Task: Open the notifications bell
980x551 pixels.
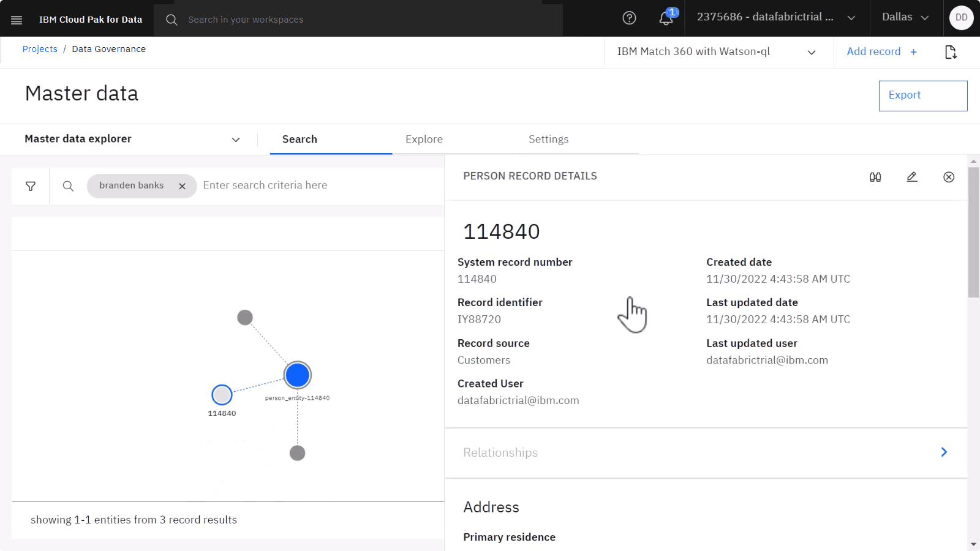Action: (666, 18)
